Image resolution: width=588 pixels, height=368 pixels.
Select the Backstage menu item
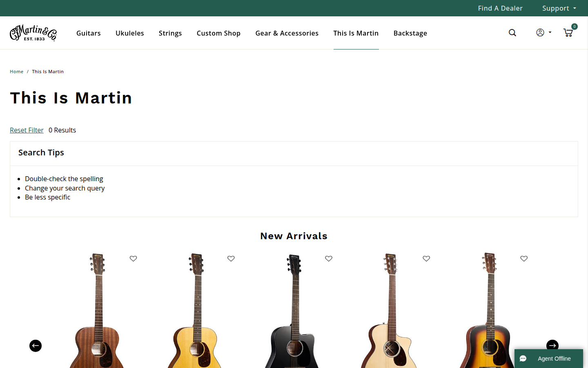tap(410, 33)
